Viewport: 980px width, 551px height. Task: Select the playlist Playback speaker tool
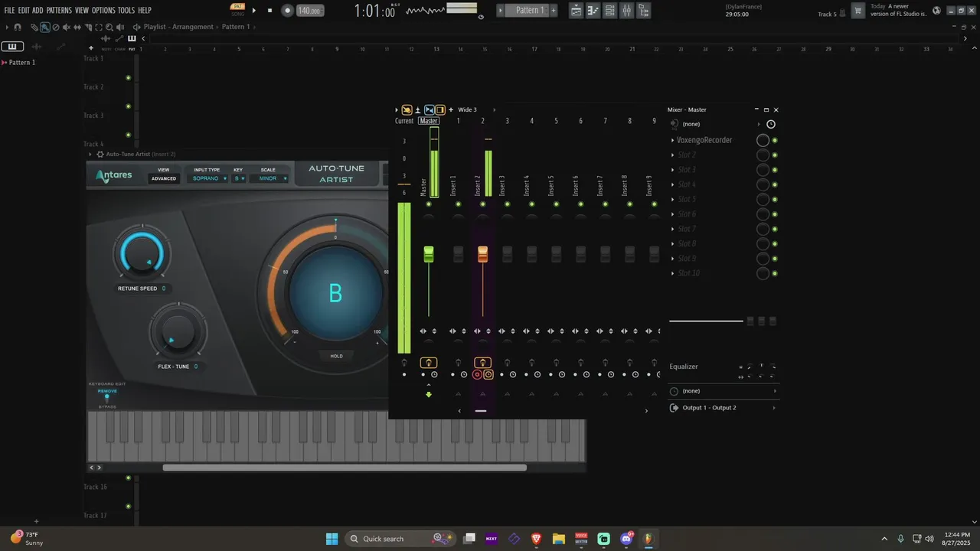120,27
